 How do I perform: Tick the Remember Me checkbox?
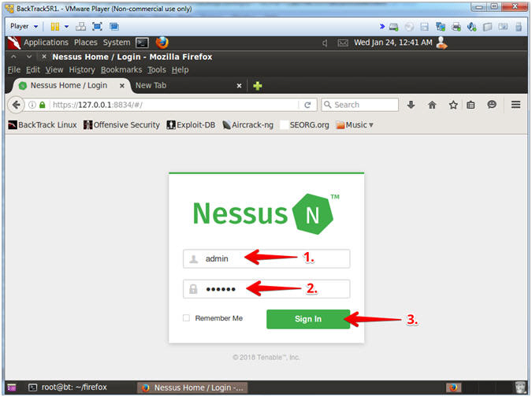tap(186, 318)
